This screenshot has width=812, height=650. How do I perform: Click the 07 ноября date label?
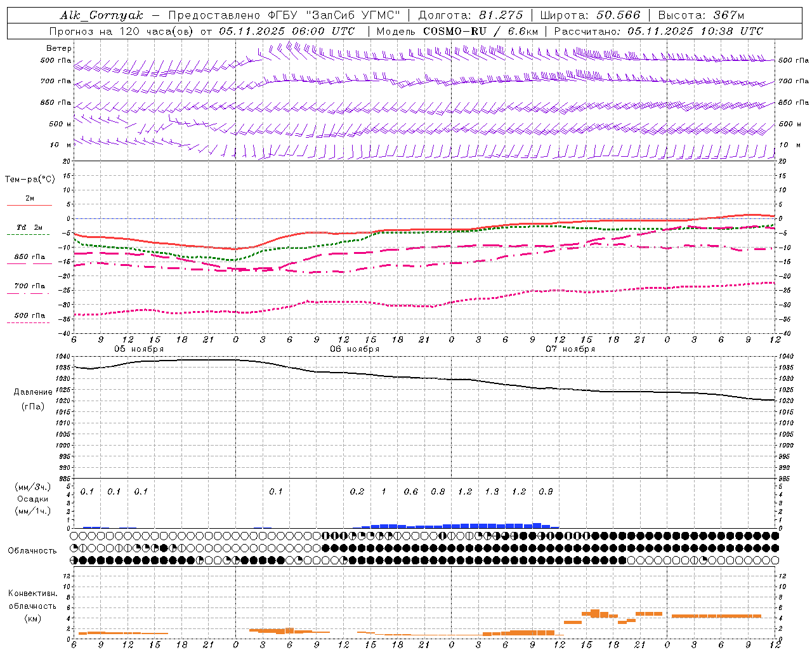(570, 349)
